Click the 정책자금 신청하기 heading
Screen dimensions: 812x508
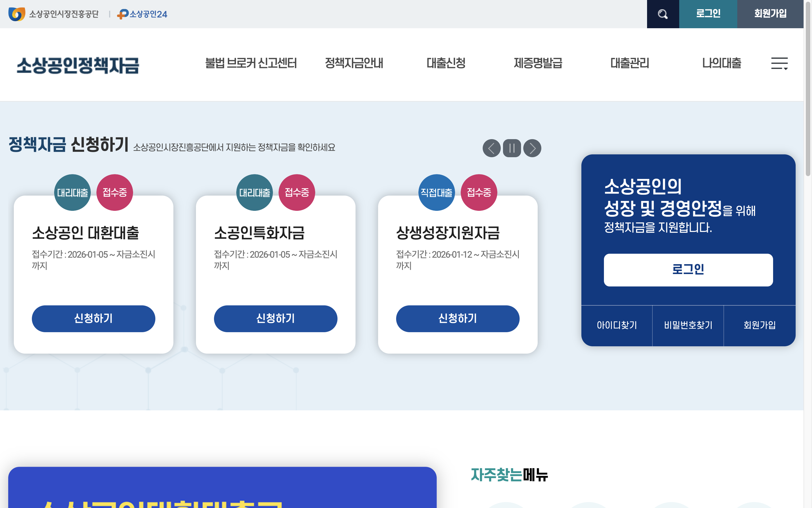69,145
